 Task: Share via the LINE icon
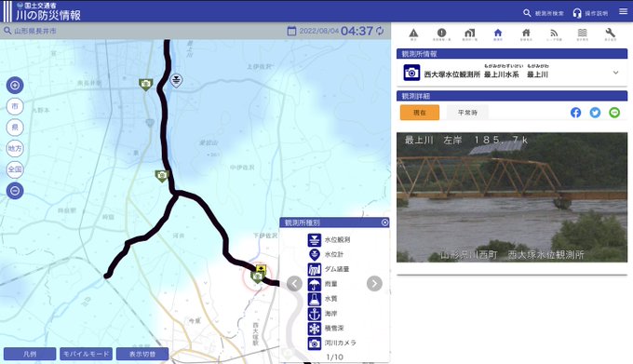pyautogui.click(x=614, y=113)
